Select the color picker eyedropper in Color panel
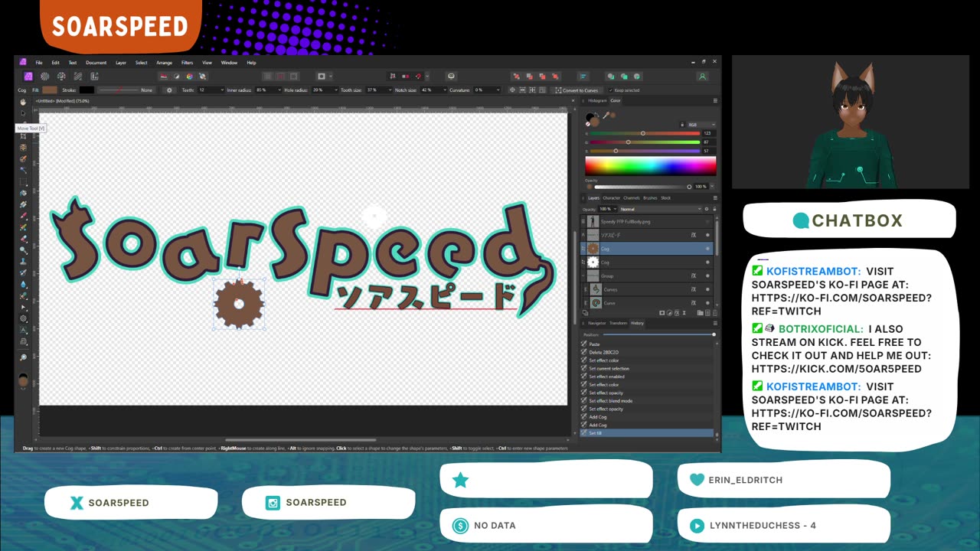The height and width of the screenshot is (551, 980). 605,116
